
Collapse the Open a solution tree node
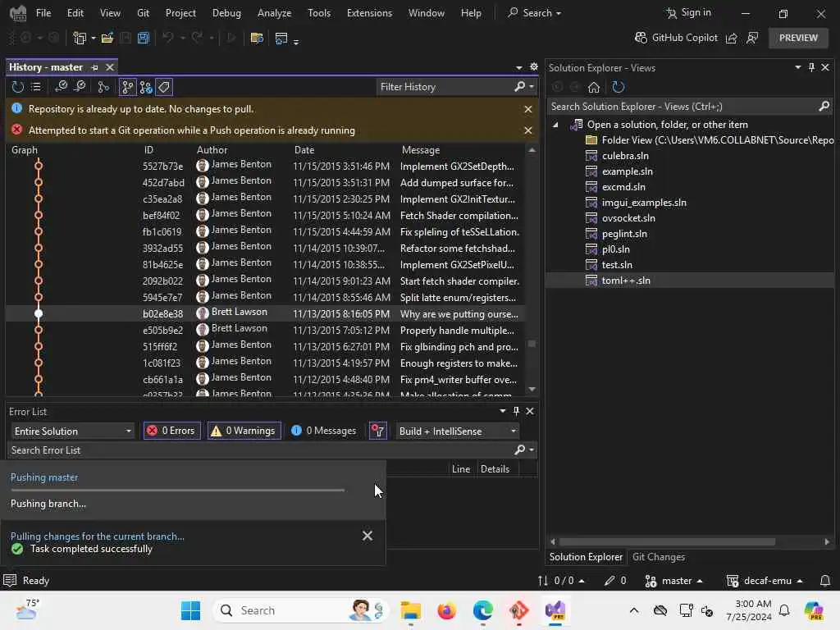tap(555, 125)
